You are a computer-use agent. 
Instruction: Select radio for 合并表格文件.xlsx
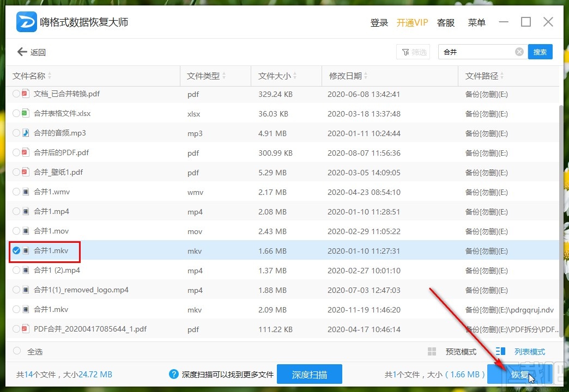[x=16, y=113]
